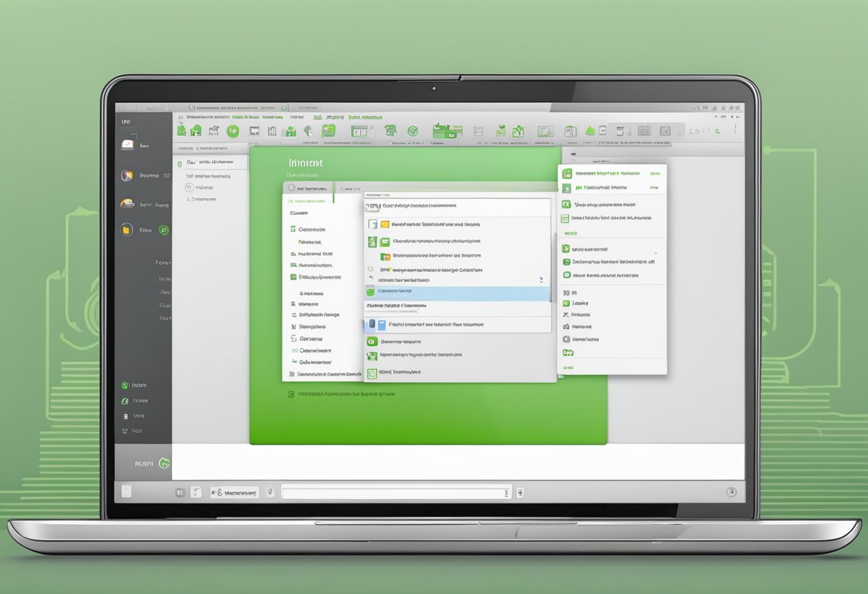The height and width of the screenshot is (594, 868).
Task: Click the scissors icon in the right-side menu
Action: tap(566, 313)
